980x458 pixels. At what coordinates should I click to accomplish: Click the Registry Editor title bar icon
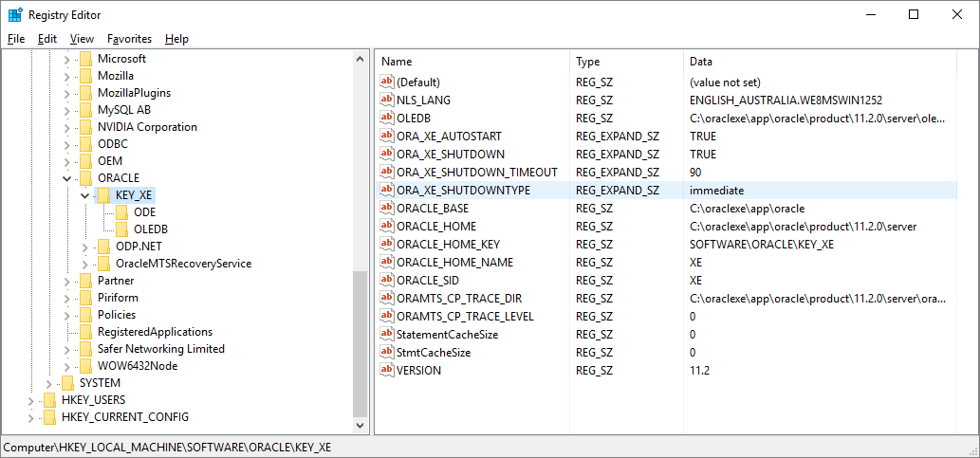15,15
